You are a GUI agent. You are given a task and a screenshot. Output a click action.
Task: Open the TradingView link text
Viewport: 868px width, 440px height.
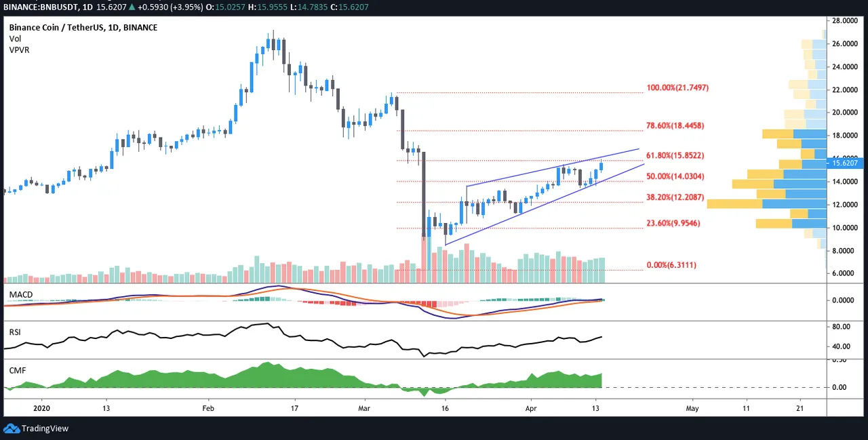coord(45,428)
